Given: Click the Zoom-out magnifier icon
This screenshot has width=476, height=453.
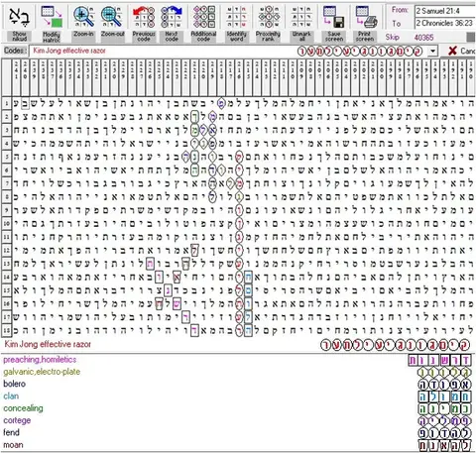Looking at the screenshot, I should 111,17.
